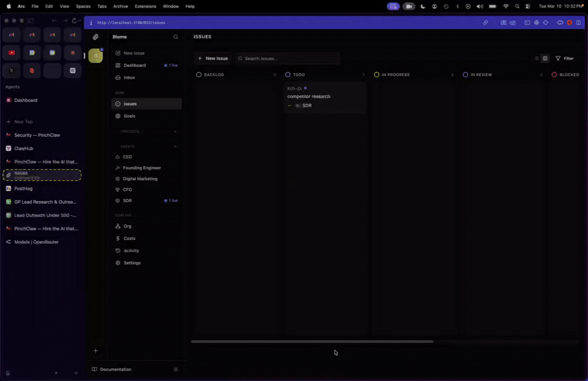The image size is (588, 381).
Task: Open the Digital Marketing agent
Action: click(146, 178)
